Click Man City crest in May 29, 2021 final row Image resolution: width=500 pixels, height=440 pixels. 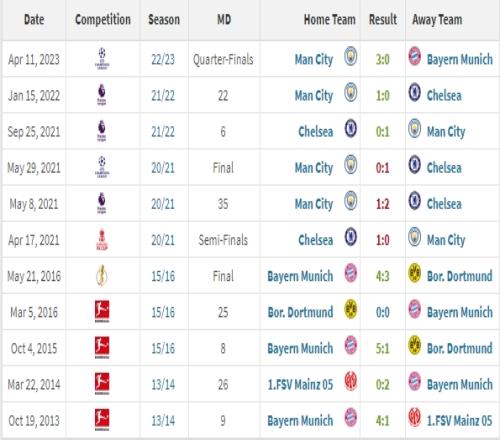pyautogui.click(x=351, y=164)
